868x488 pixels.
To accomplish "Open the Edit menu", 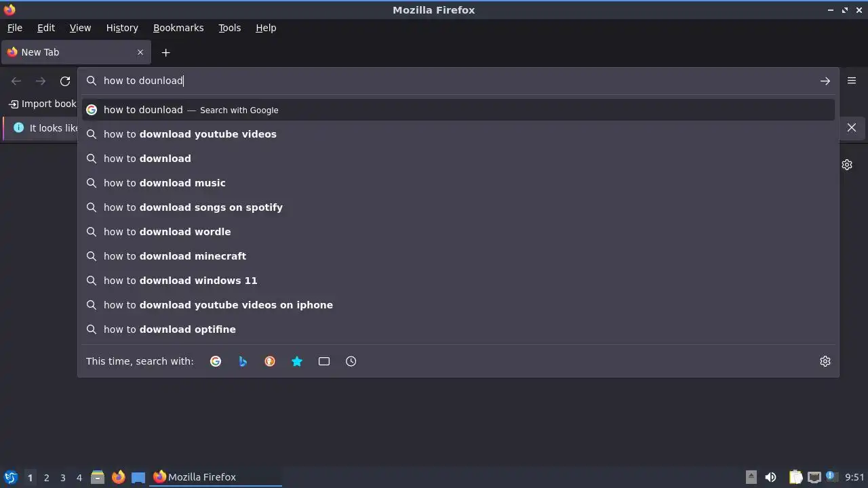I will (x=46, y=28).
